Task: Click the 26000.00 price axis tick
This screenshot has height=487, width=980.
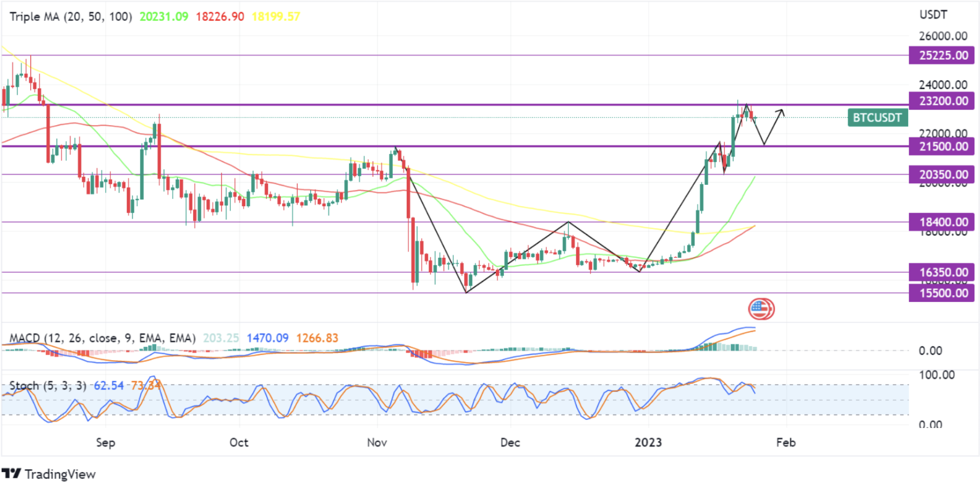Action: click(943, 36)
